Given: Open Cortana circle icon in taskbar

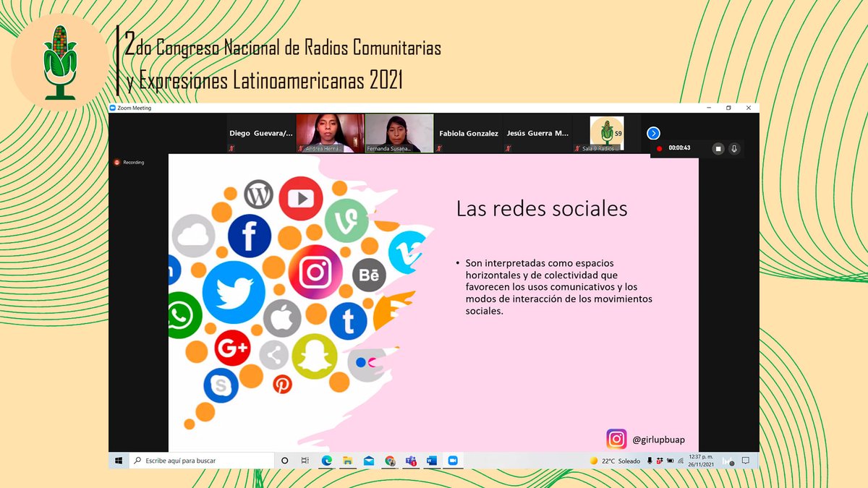Looking at the screenshot, I should 284,461.
